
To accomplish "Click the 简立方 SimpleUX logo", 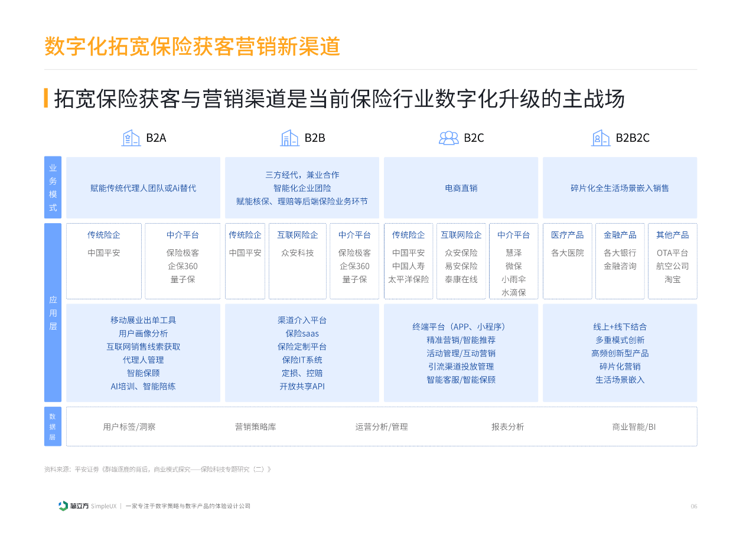I will [87, 506].
